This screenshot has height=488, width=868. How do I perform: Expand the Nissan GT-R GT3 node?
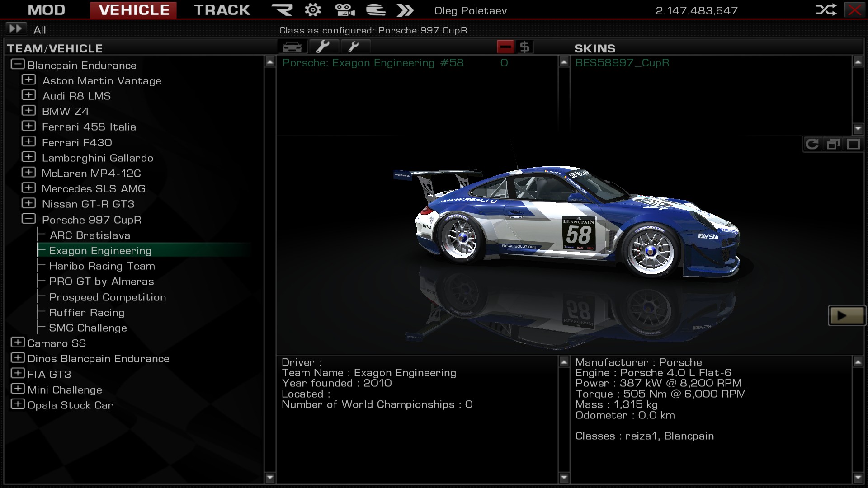click(x=28, y=203)
